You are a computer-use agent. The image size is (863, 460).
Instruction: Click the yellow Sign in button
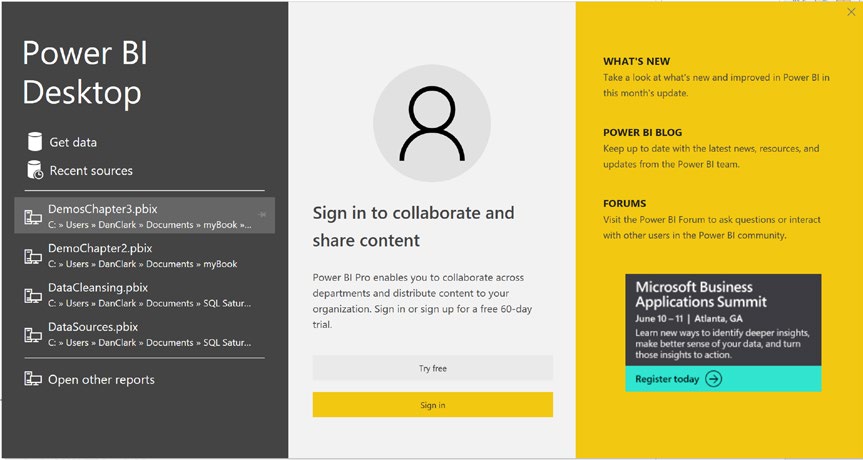pos(433,405)
